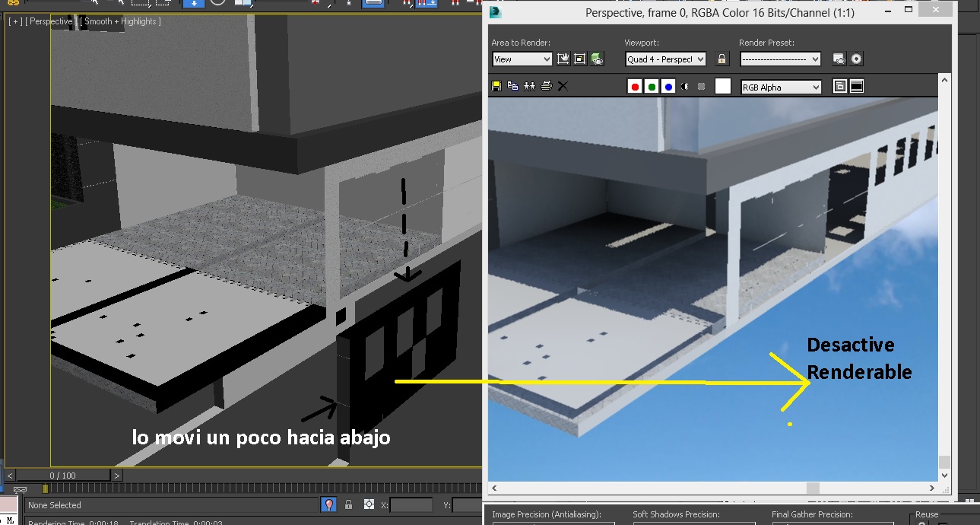Toggle the Selection Lock padlock in status bar
980x525 pixels.
pyautogui.click(x=348, y=504)
